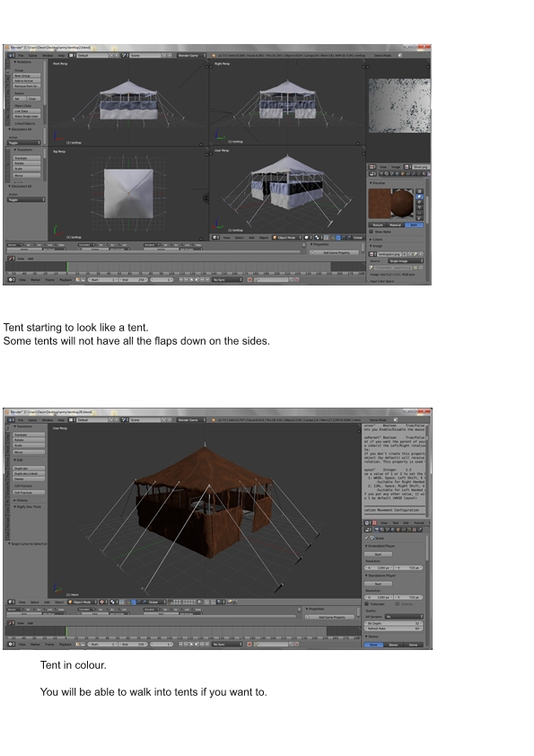Click Refresh Rate slider in brown-tent window
This screenshot has height=756, width=534.
(x=394, y=629)
